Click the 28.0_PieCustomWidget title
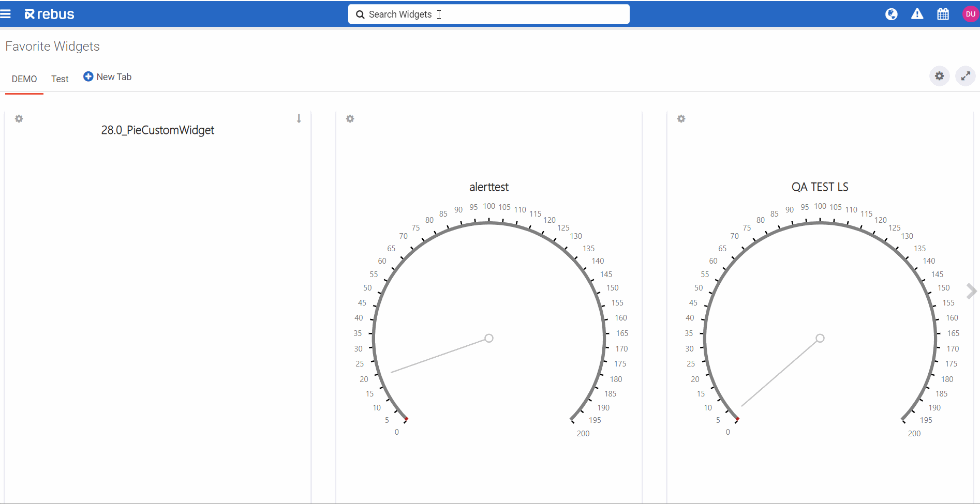This screenshot has height=504, width=980. point(157,130)
